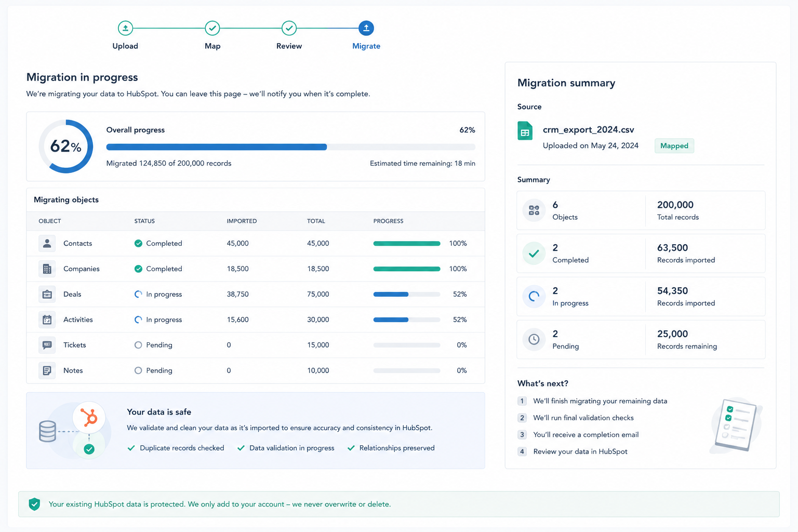Click the Activities In progress spinner icon
This screenshot has width=798, height=532.
pyautogui.click(x=138, y=320)
